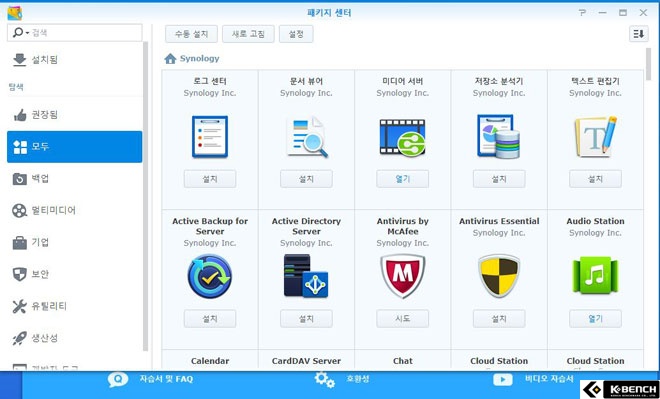Image resolution: width=660 pixels, height=399 pixels.
Task: Click the Manual Install (수동 설치) button
Action: [x=191, y=34]
